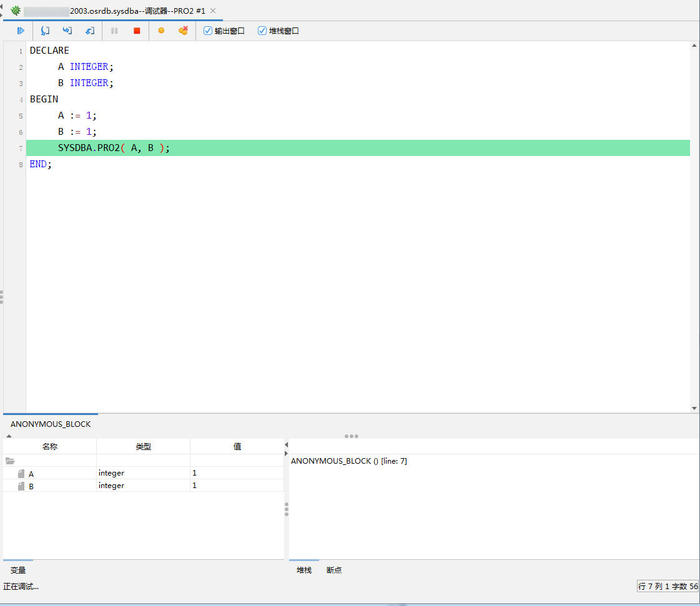Collapse the open folder root in variables tree
This screenshot has height=606, width=700.
(10, 461)
